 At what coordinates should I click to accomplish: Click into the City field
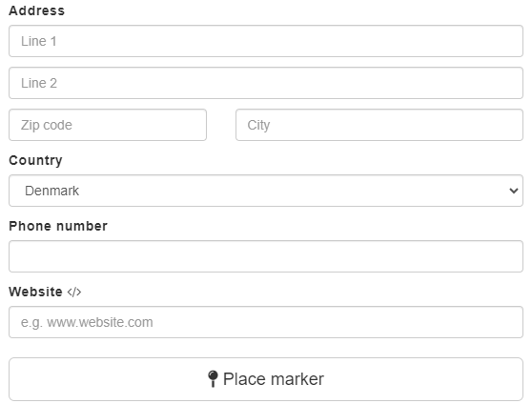tap(379, 125)
